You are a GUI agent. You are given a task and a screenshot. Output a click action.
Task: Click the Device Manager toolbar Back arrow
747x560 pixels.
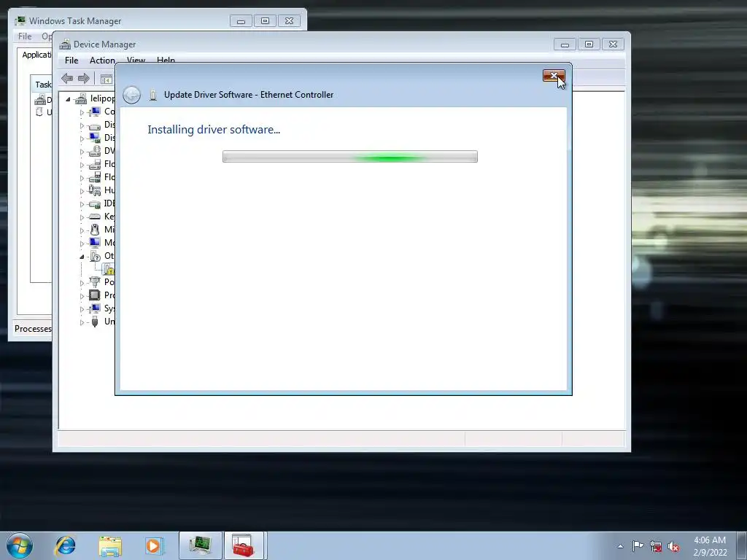click(67, 79)
